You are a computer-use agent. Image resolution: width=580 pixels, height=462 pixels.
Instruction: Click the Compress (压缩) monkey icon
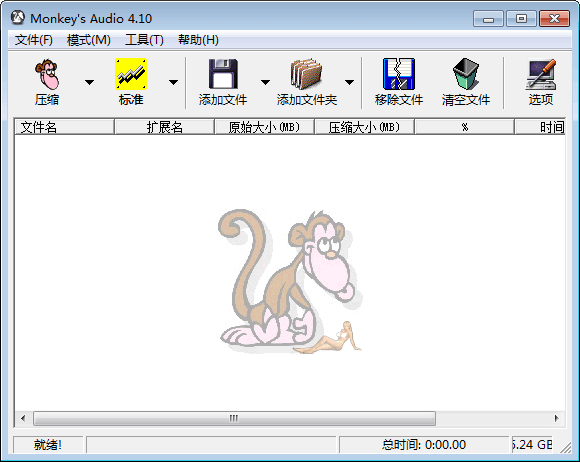point(47,74)
